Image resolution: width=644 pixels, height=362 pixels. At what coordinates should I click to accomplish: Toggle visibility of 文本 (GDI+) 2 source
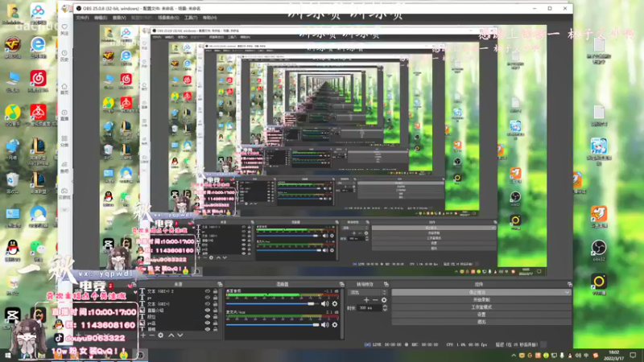(208, 291)
